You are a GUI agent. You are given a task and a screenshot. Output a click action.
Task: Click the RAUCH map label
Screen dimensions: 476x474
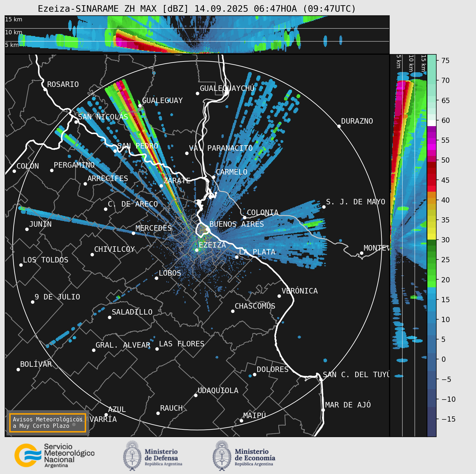(171, 408)
